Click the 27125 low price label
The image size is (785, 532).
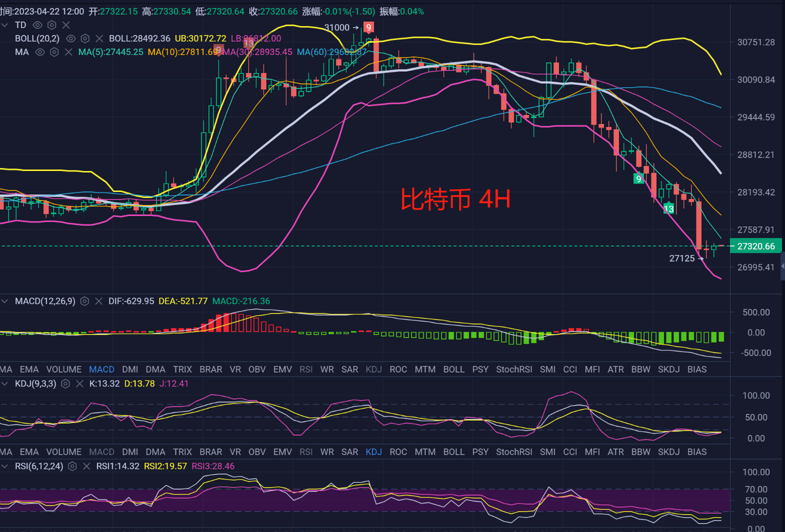pos(682,258)
